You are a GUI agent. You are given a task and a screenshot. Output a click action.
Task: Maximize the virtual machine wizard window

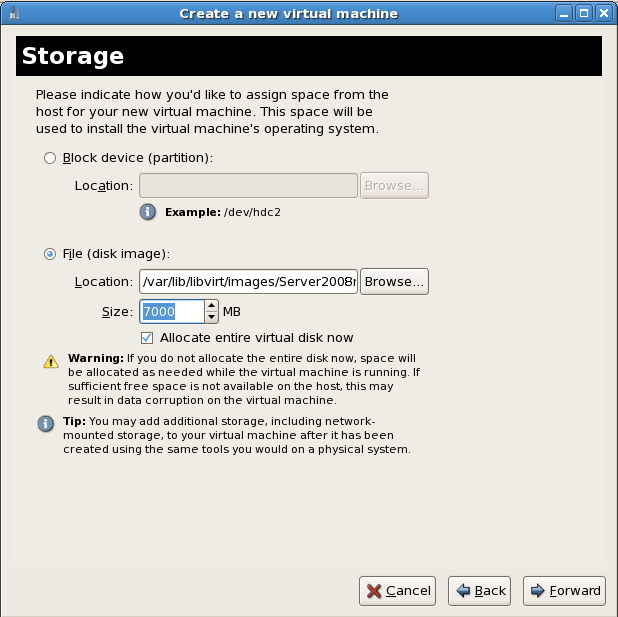[x=584, y=14]
